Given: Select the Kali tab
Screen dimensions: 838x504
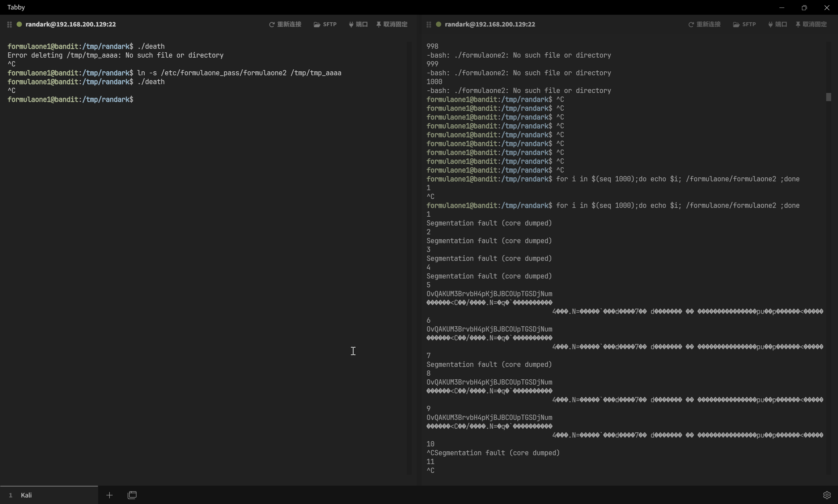Looking at the screenshot, I should (x=49, y=495).
